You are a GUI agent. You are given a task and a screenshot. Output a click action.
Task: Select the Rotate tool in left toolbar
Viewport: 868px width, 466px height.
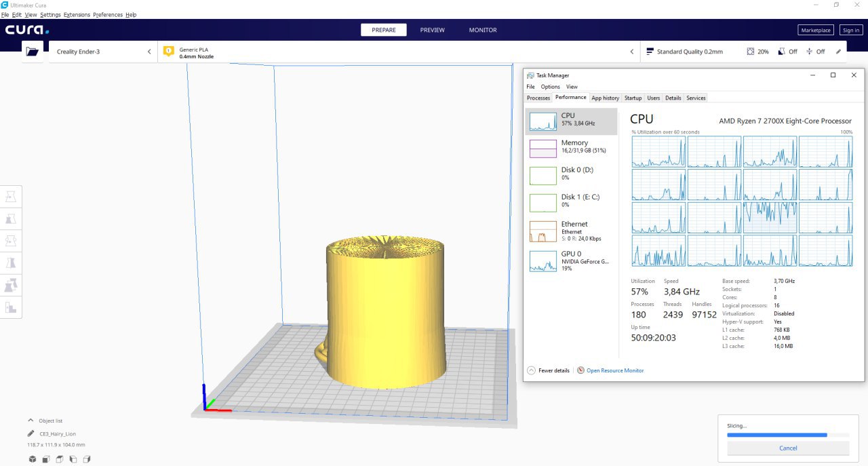coord(11,241)
